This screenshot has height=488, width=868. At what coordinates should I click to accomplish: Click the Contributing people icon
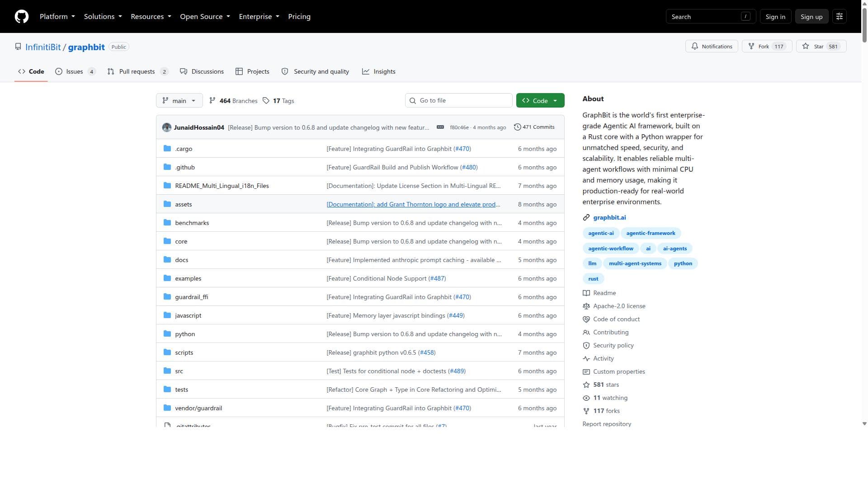[586, 333]
